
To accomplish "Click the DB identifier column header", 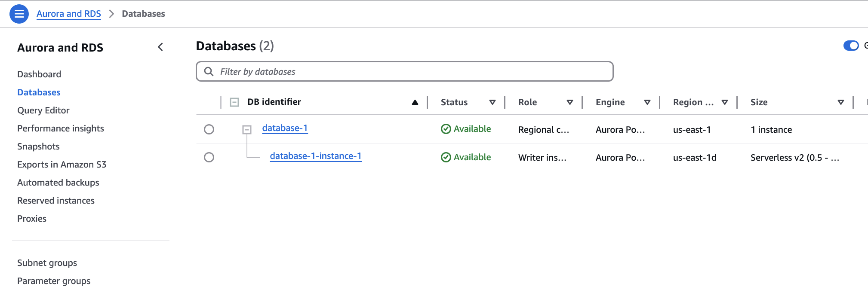I will pyautogui.click(x=274, y=102).
